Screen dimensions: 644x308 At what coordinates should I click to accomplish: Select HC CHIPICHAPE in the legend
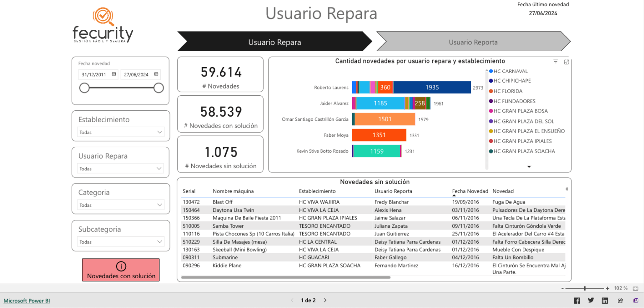pyautogui.click(x=512, y=81)
